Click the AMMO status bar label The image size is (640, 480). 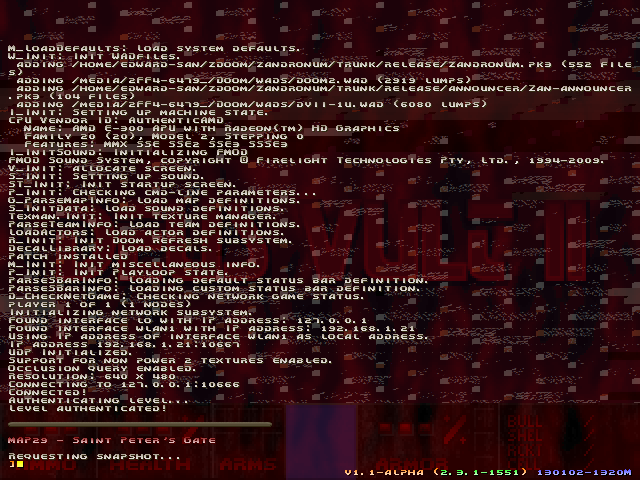click(47, 464)
